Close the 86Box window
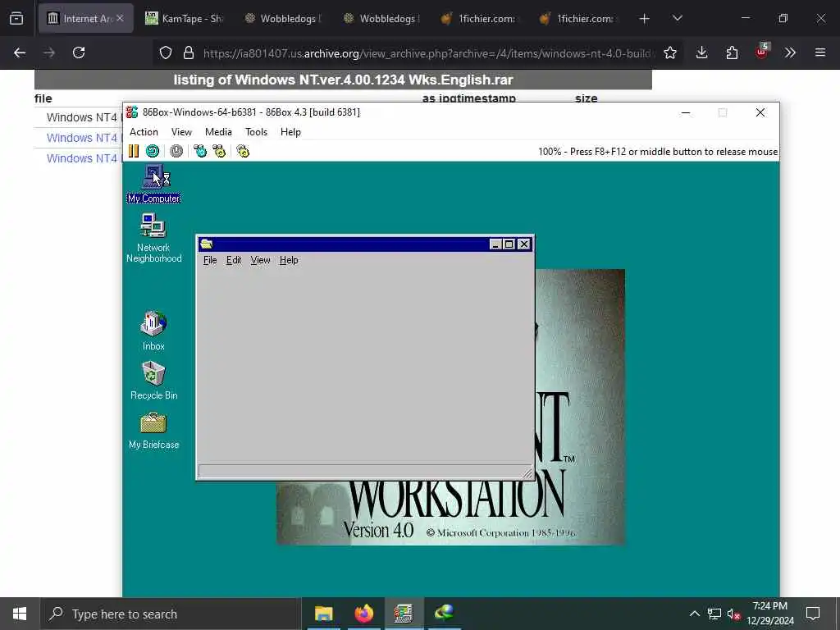Image resolution: width=840 pixels, height=630 pixels. (760, 112)
